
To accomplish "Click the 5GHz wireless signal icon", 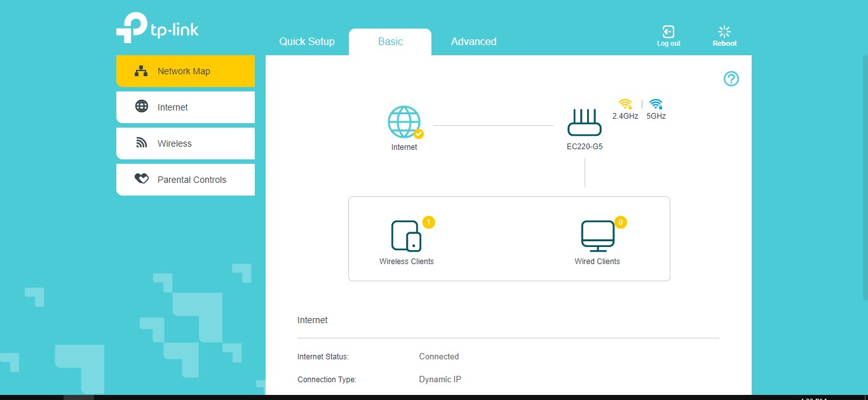I will (656, 104).
